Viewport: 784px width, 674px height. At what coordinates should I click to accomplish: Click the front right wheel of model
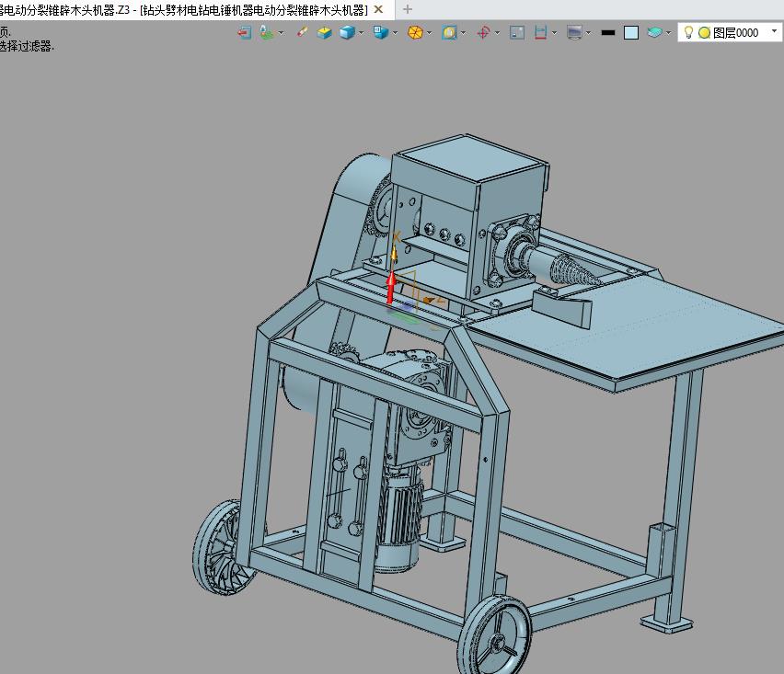click(x=494, y=635)
